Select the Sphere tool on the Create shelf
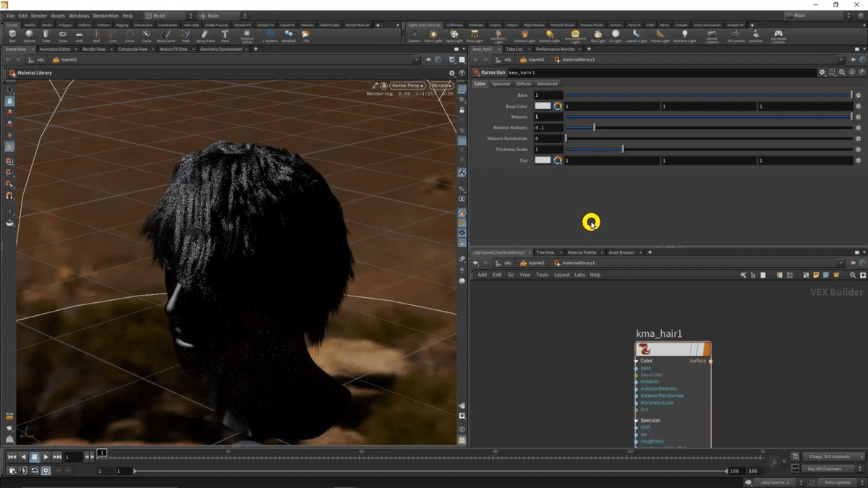The image size is (868, 488). [x=30, y=35]
